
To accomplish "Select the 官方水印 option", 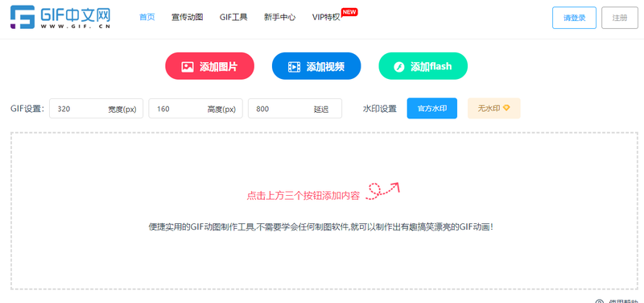I will tap(432, 109).
